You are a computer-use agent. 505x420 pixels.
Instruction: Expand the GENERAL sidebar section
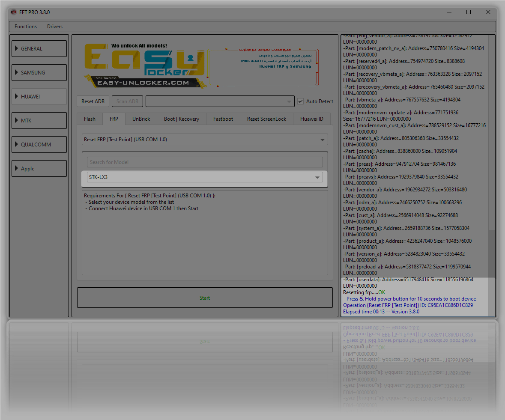(x=39, y=49)
